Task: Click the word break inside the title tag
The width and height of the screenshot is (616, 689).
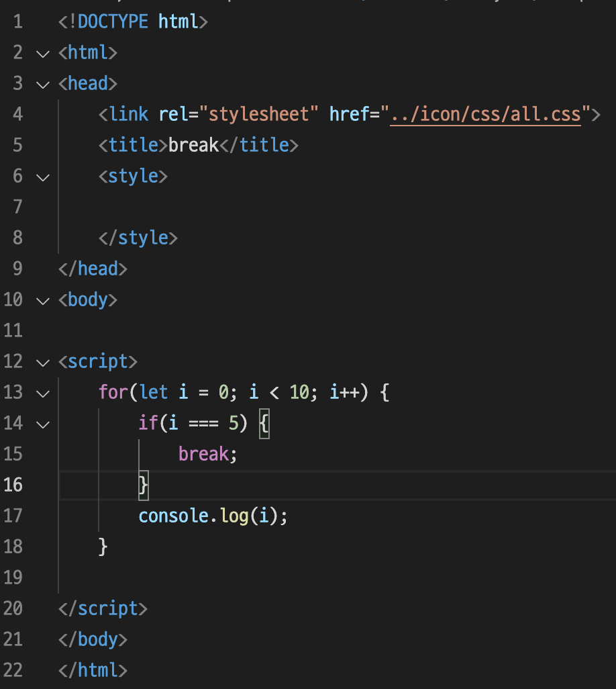Action: (193, 145)
